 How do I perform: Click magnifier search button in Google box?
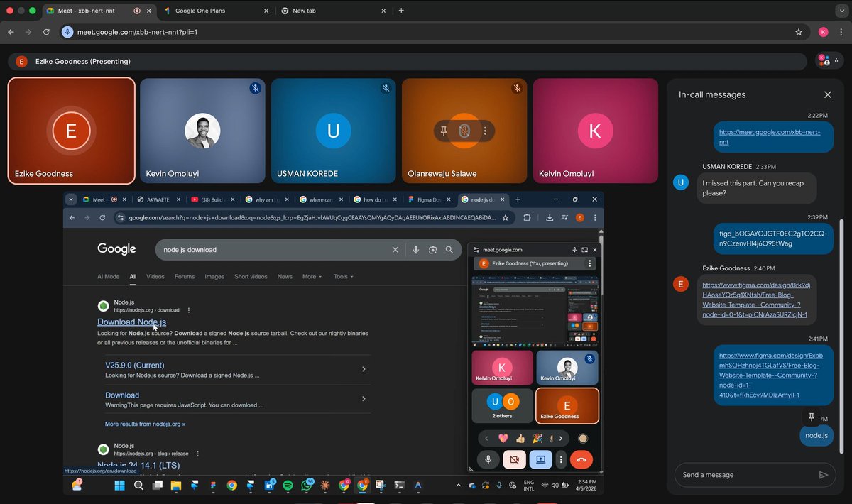(449, 250)
